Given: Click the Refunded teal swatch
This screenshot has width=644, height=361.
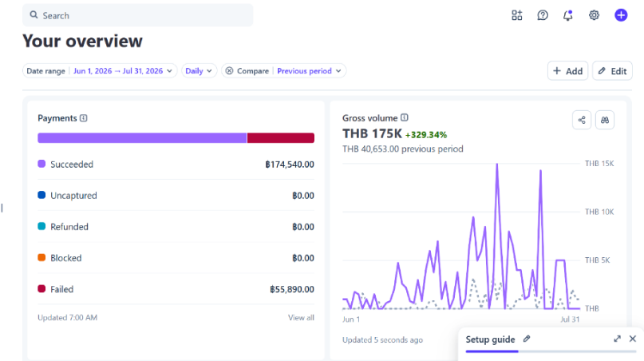Looking at the screenshot, I should coord(41,226).
